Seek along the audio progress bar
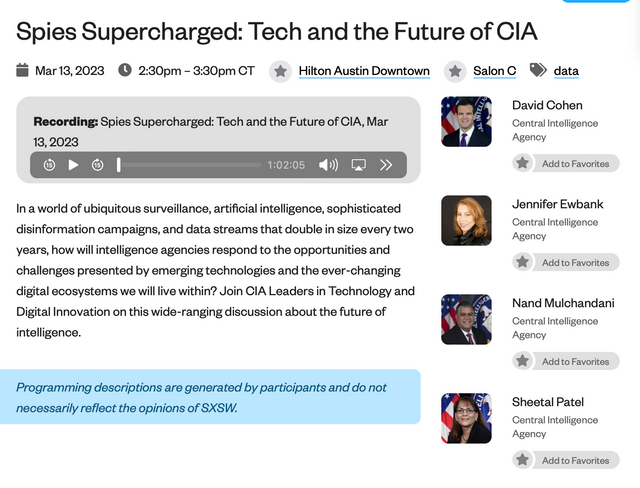The image size is (640, 488). (190, 165)
